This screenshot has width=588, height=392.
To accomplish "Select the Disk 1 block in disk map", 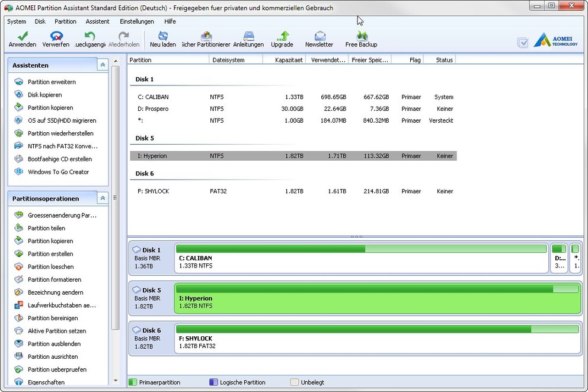I will (x=151, y=258).
